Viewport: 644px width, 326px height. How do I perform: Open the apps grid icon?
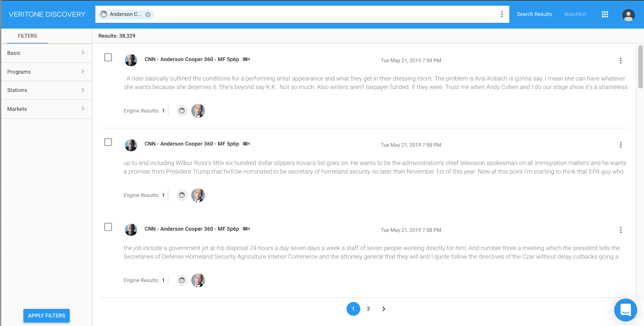[x=605, y=14]
